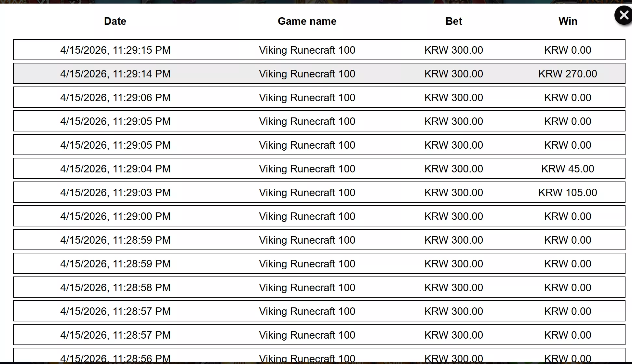
Task: Open the round with KRW 45.00 win
Action: click(x=319, y=169)
